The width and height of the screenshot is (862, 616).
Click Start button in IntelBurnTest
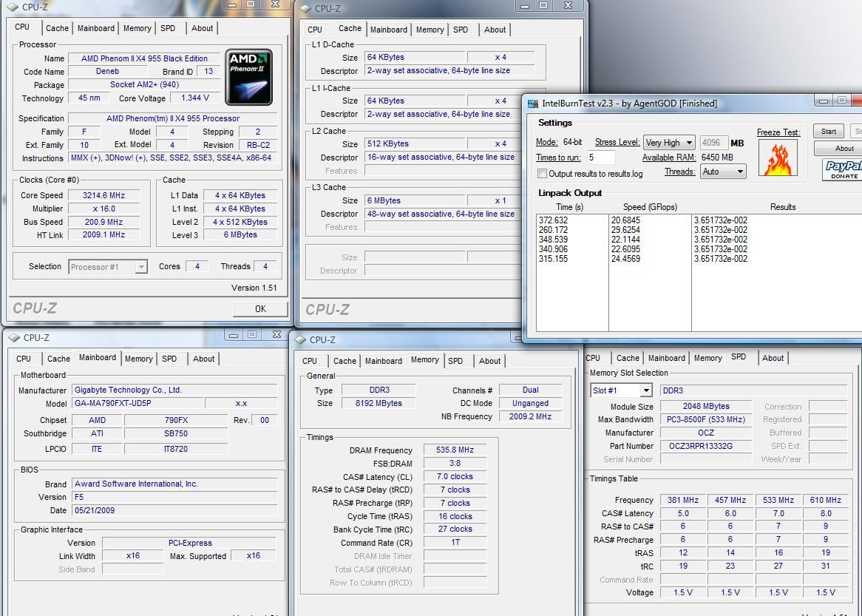tap(829, 132)
